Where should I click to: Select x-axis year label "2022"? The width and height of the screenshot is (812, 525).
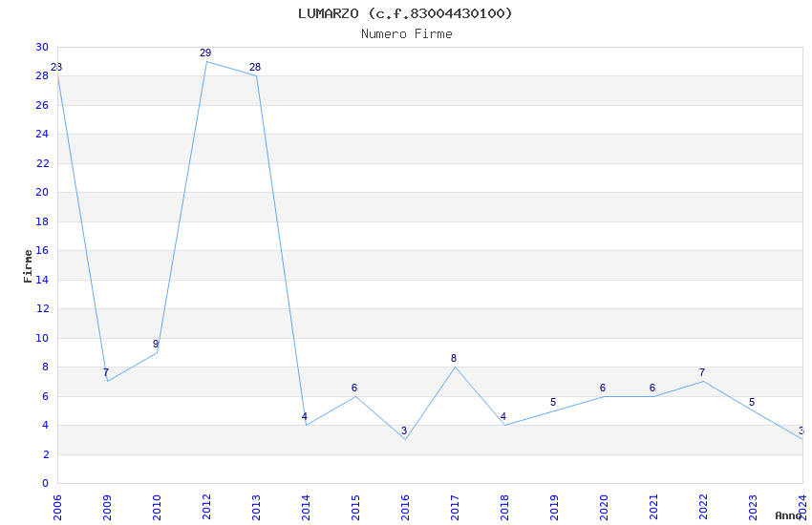click(x=703, y=507)
